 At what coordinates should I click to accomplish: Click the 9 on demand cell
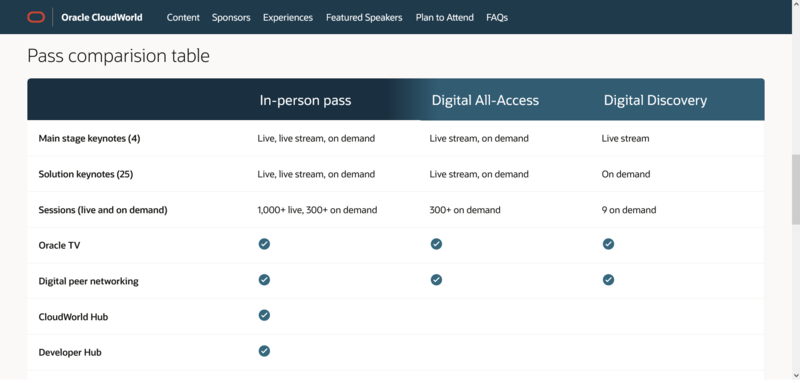(x=629, y=210)
